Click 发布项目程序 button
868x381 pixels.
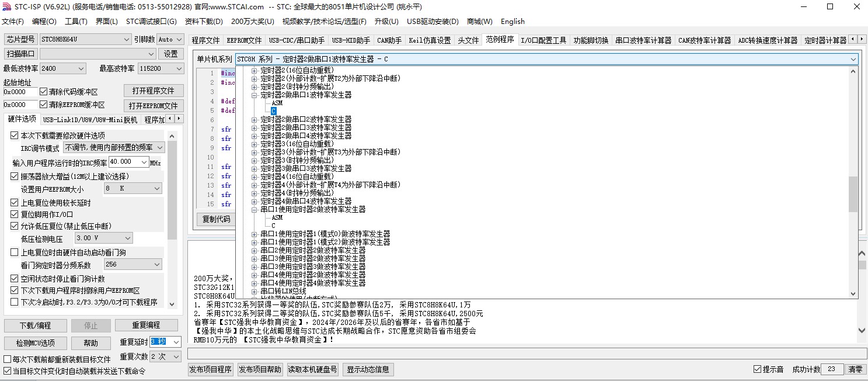[211, 369]
